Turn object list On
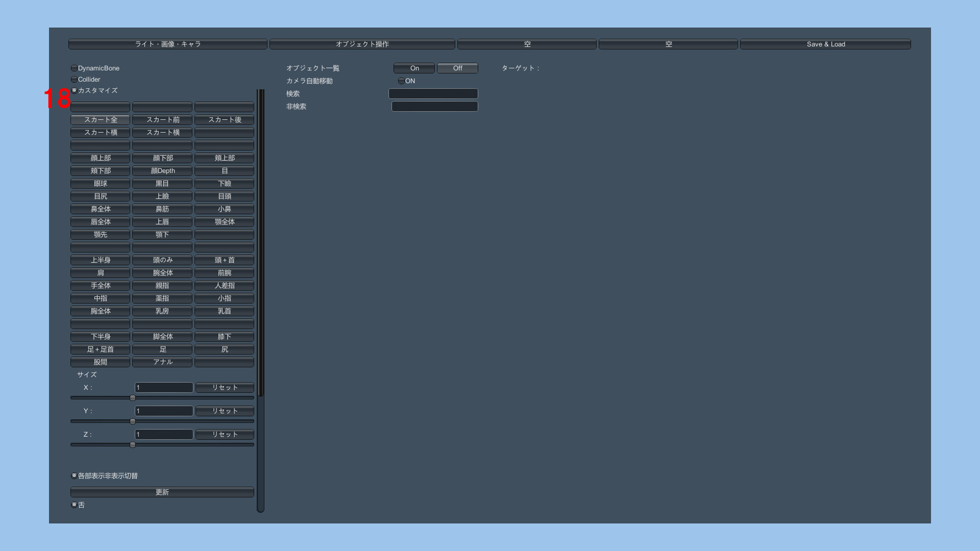980x551 pixels. (414, 68)
